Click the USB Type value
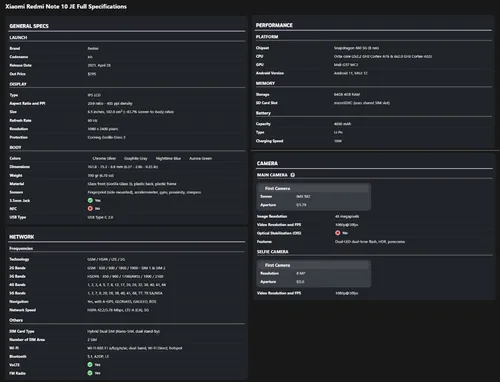 (x=100, y=217)
